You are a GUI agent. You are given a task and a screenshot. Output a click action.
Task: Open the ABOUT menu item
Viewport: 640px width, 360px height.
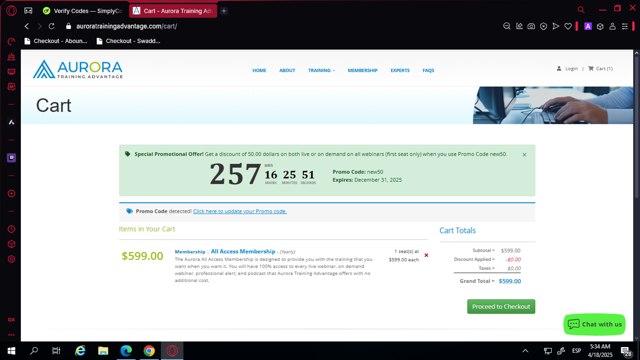tap(287, 70)
